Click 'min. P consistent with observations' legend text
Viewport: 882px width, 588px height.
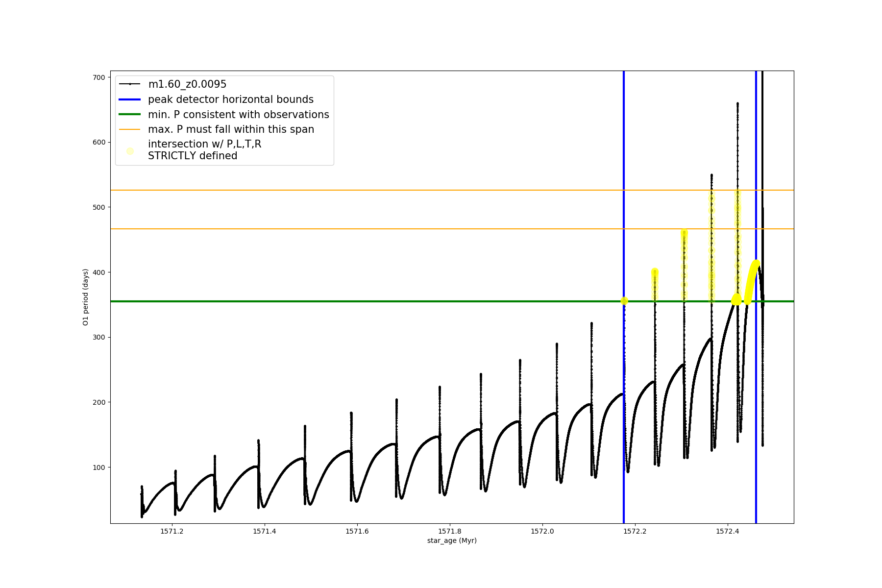tap(238, 115)
